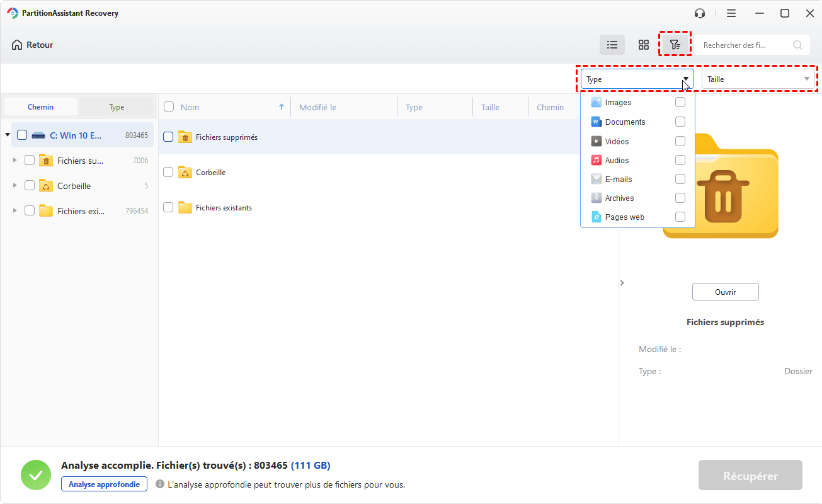Select Fichiers existants row name text

coord(224,208)
